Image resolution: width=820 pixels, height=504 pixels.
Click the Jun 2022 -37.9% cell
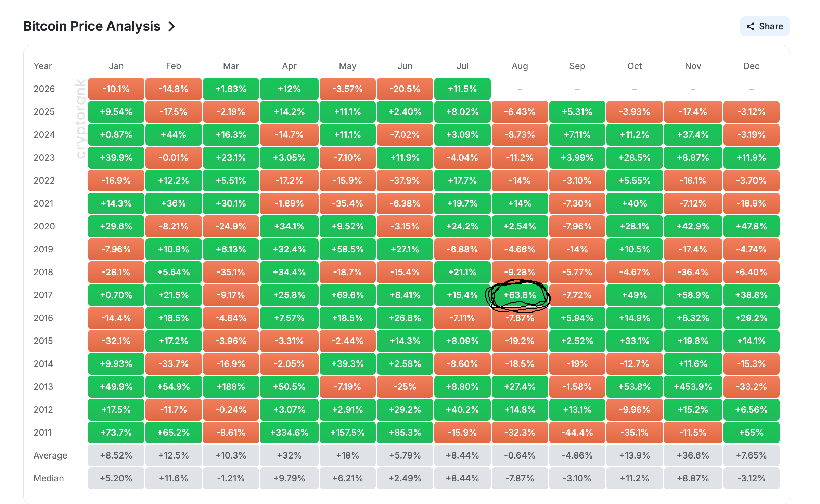405,181
